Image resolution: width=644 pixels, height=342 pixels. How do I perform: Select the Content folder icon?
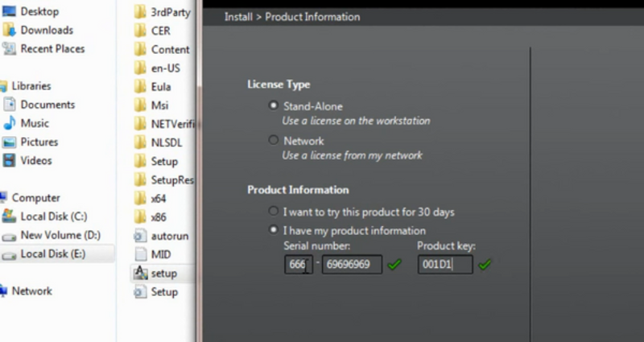point(140,49)
